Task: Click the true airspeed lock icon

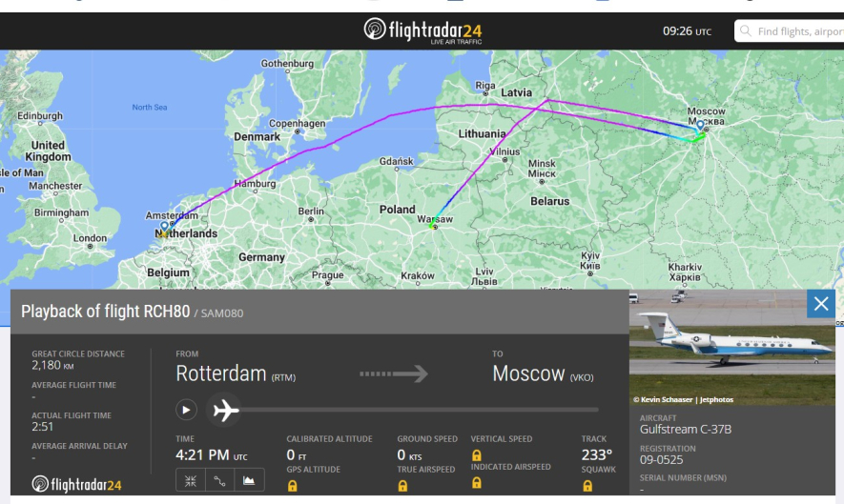Action: 402,486
